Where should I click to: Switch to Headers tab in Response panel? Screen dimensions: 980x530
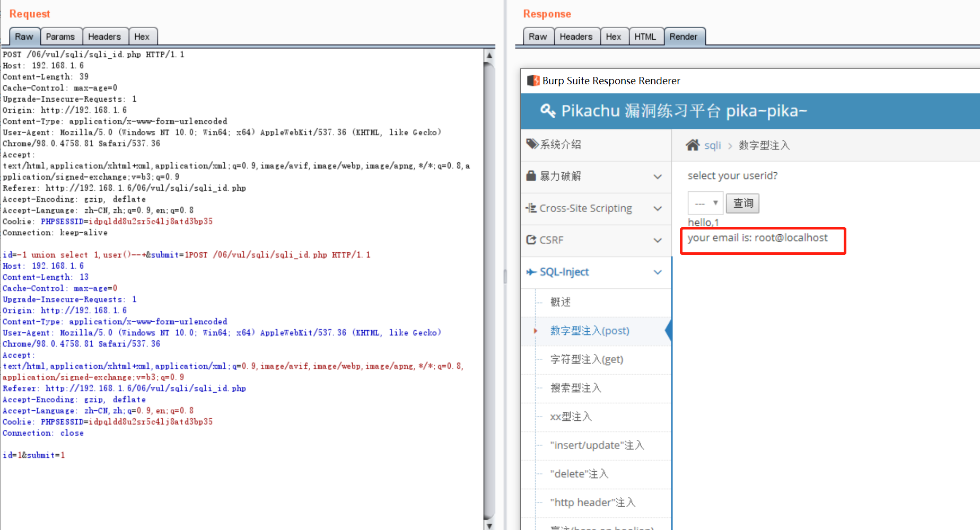(576, 37)
